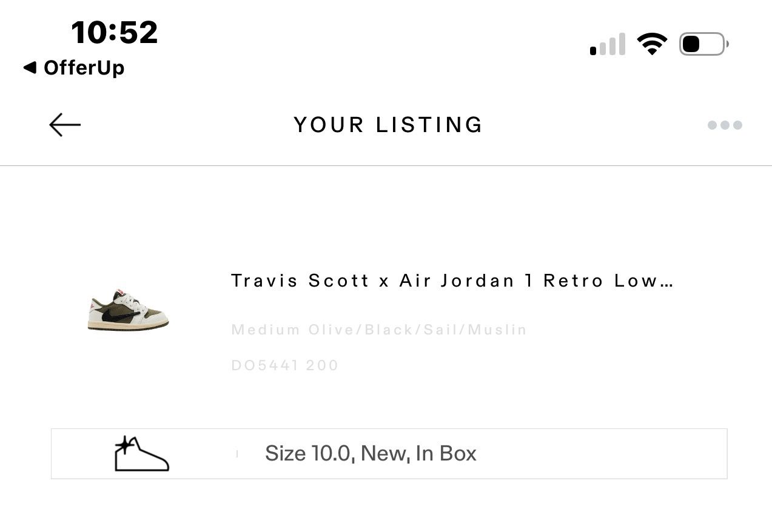This screenshot has width=772, height=532.
Task: Tap the battery level indicator
Action: [703, 44]
